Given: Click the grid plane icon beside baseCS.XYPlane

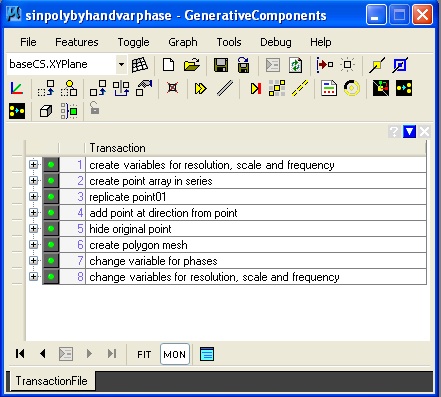Looking at the screenshot, I should click(x=140, y=65).
